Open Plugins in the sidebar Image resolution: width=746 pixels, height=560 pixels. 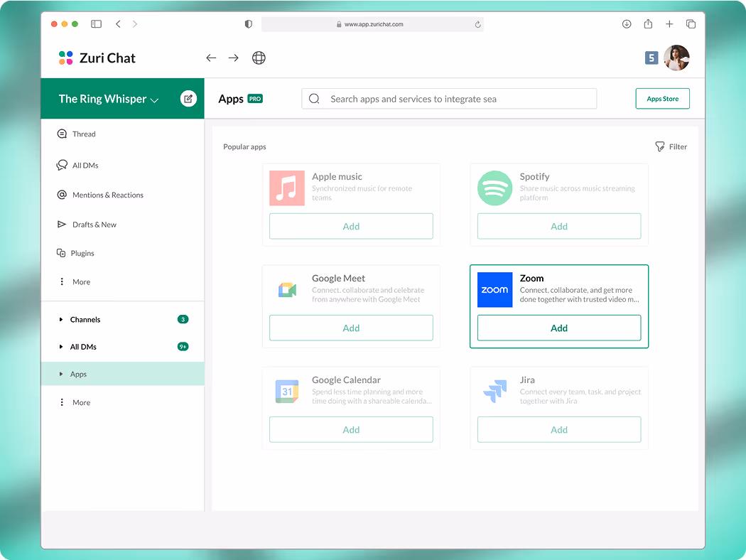[x=75, y=253]
